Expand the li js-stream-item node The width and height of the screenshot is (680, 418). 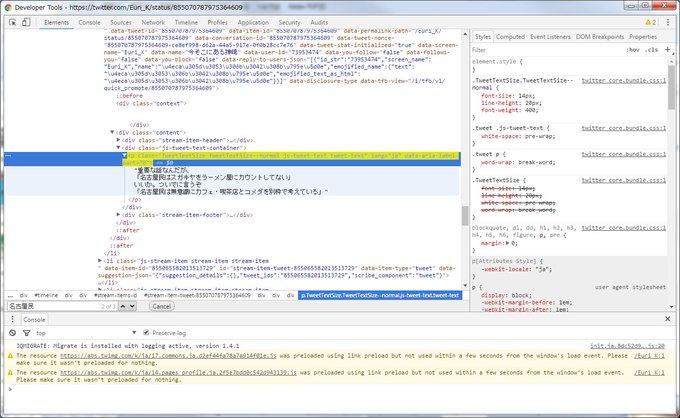point(100,261)
